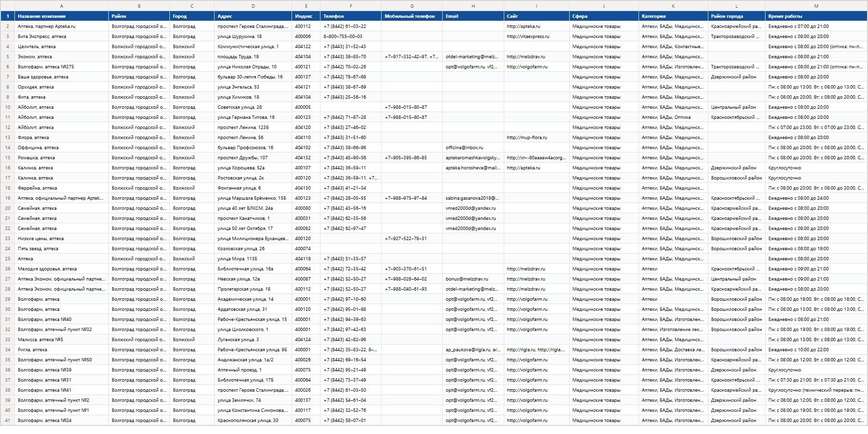Click the 'Email' header cell
The width and height of the screenshot is (868, 434).
click(473, 16)
